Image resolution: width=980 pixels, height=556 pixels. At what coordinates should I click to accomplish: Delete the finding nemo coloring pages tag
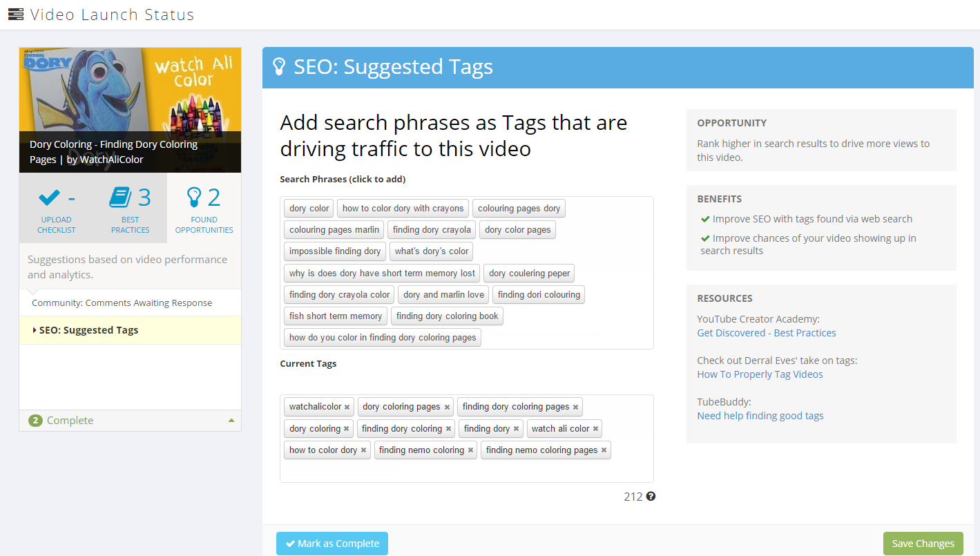pyautogui.click(x=604, y=450)
